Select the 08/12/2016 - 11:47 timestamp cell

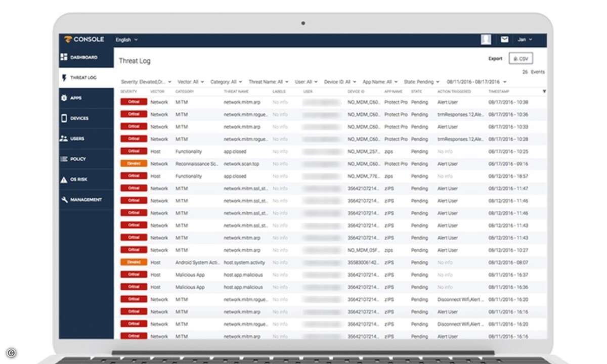coord(508,189)
